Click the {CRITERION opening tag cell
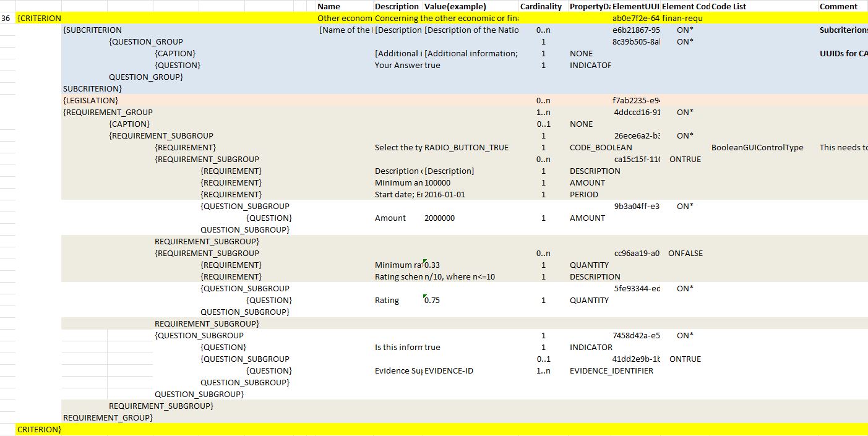 (x=39, y=19)
